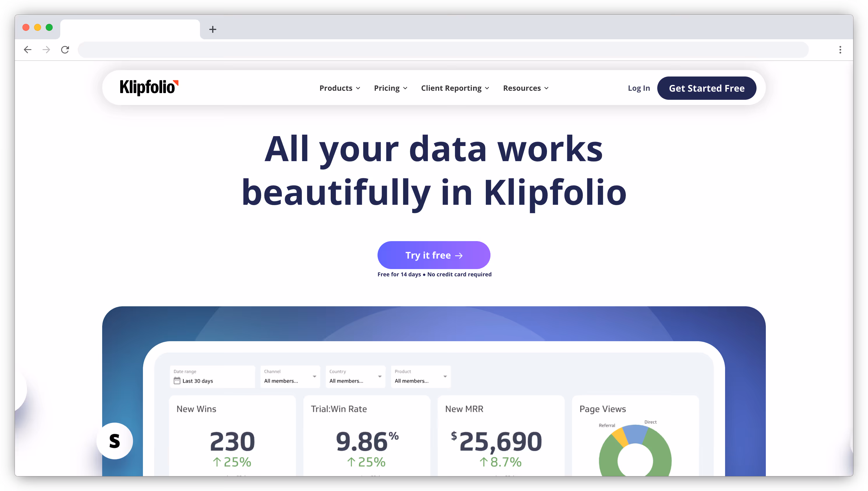Expand the Products navigation dropdown

pos(339,88)
